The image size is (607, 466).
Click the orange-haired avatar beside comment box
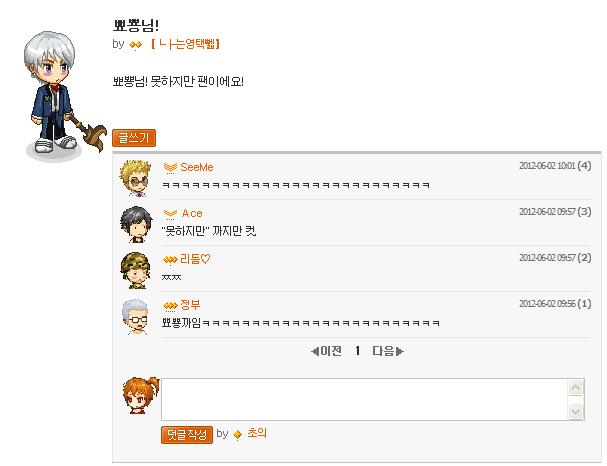click(x=140, y=396)
